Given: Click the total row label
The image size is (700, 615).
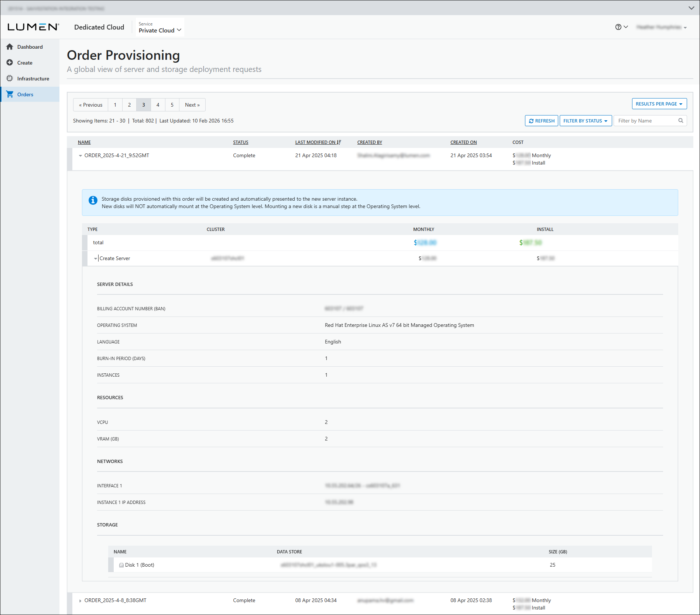Looking at the screenshot, I should pyautogui.click(x=98, y=243).
